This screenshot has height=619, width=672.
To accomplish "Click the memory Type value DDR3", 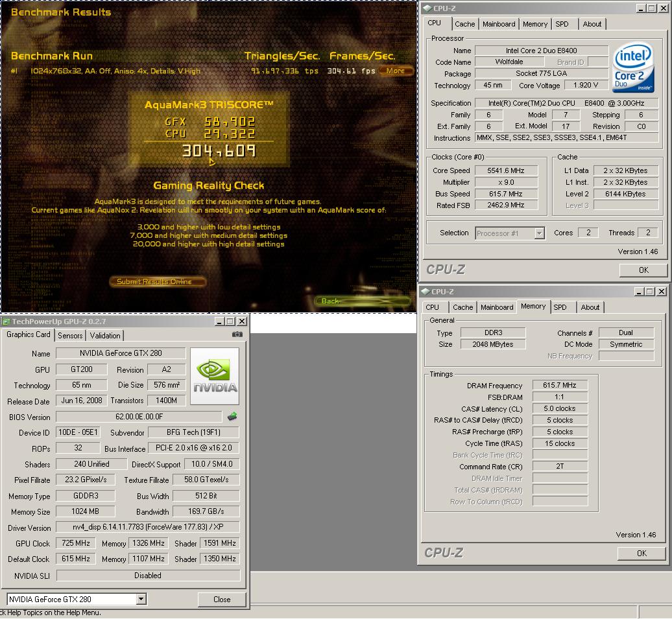I will point(493,333).
